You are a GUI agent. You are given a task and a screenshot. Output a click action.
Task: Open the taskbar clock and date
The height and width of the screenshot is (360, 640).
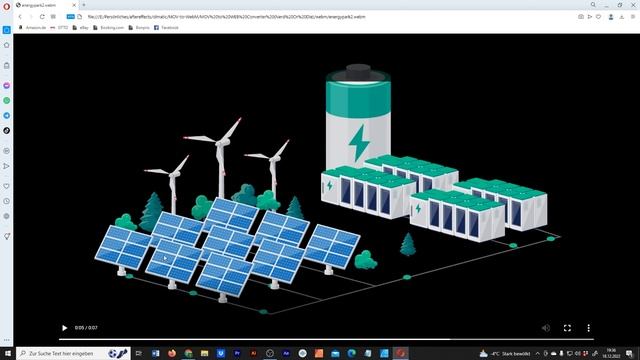coord(611,353)
